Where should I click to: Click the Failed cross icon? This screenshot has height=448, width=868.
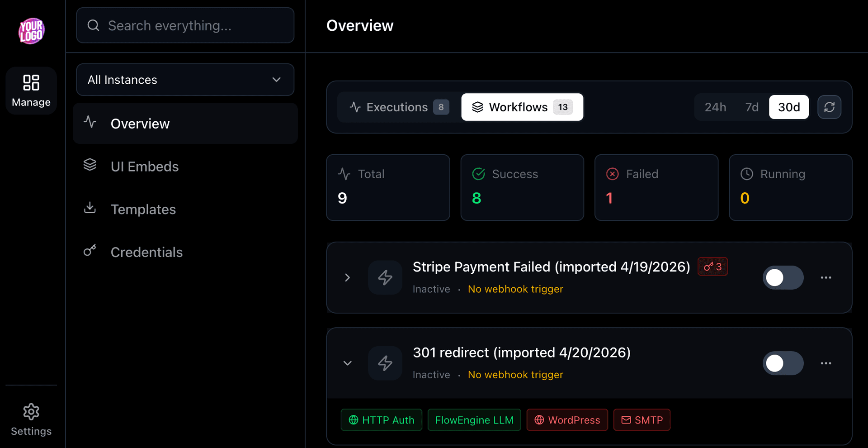coord(613,174)
